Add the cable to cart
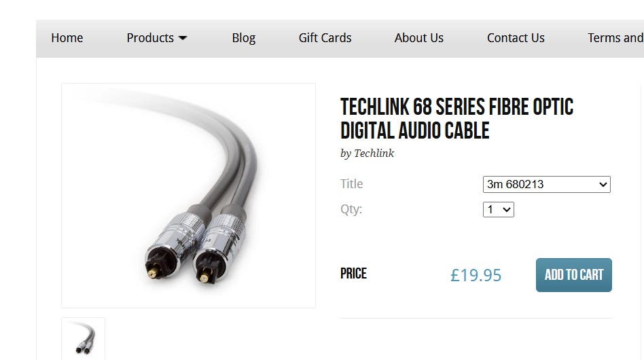The image size is (644, 360). click(574, 275)
